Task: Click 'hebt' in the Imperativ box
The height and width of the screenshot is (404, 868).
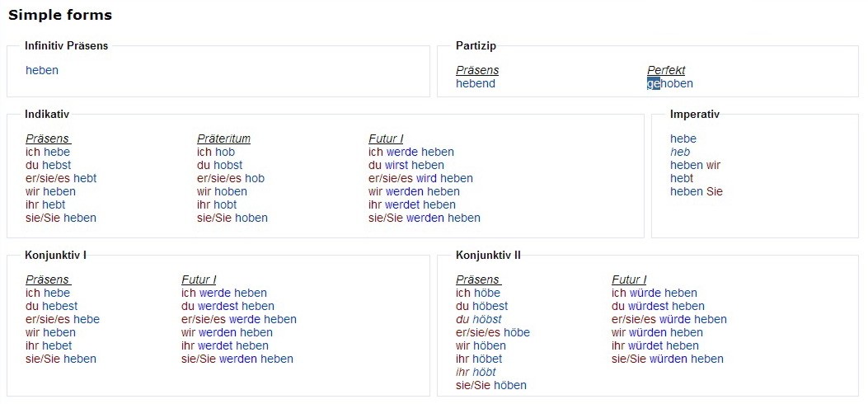Action: (x=682, y=178)
